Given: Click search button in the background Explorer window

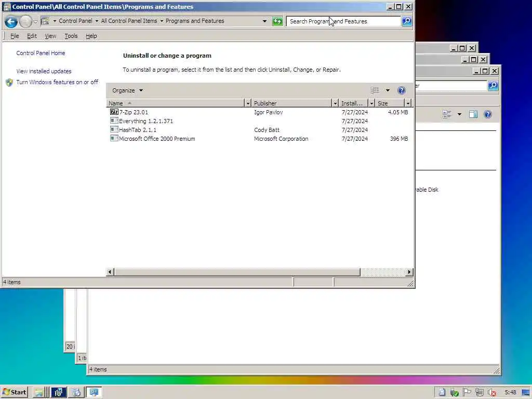Looking at the screenshot, I should (x=493, y=86).
